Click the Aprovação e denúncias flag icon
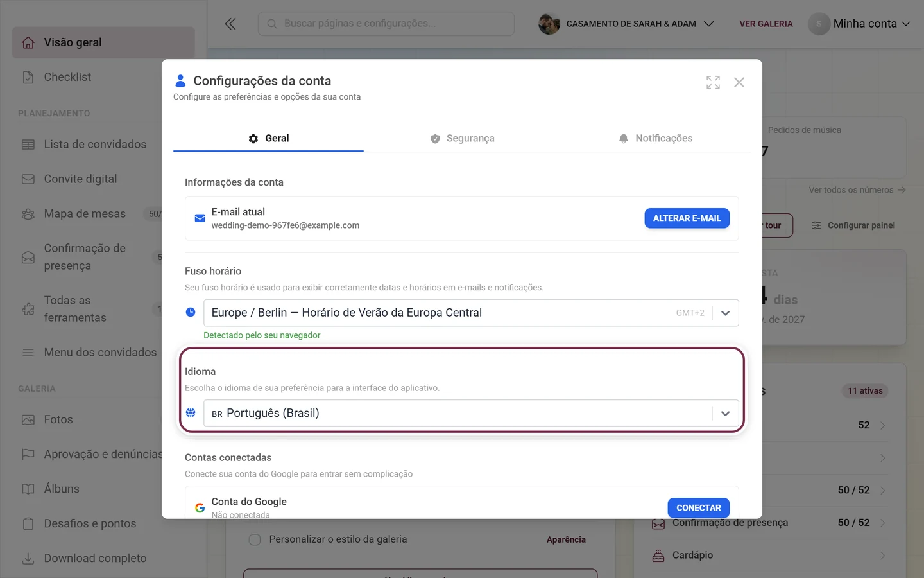 (28, 455)
